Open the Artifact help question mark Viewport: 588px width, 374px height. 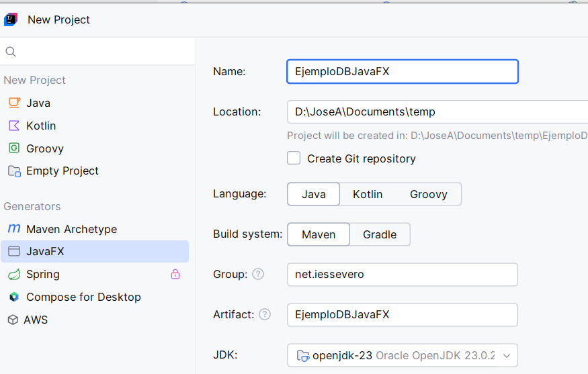click(265, 314)
